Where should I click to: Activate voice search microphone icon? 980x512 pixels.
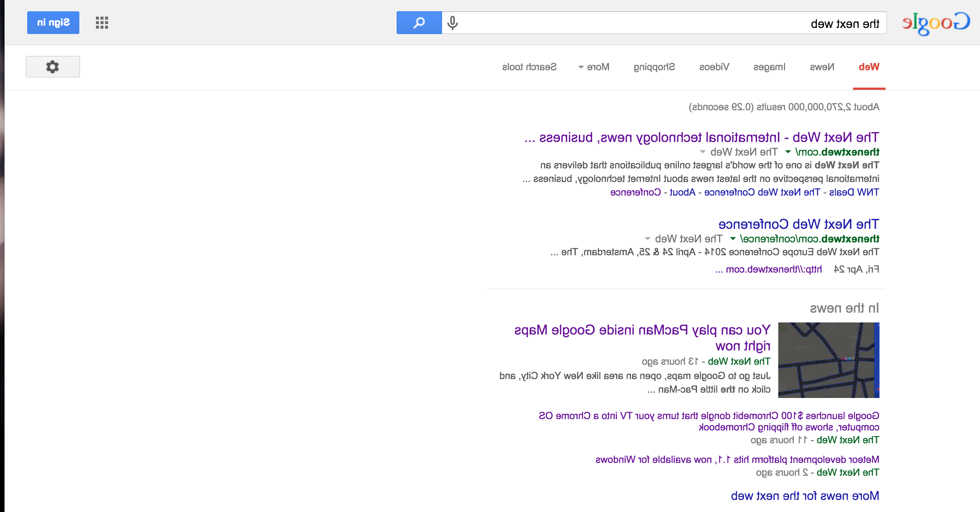click(x=452, y=23)
